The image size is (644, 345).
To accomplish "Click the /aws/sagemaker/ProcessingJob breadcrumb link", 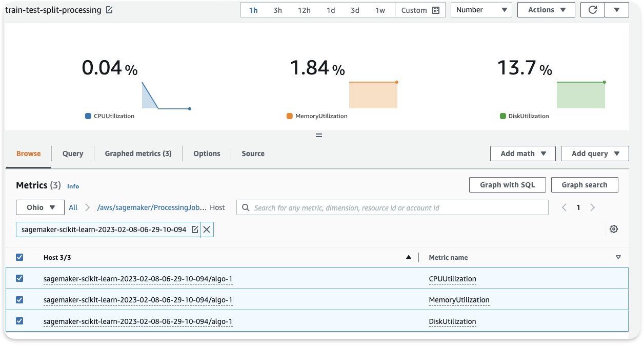I will (152, 207).
